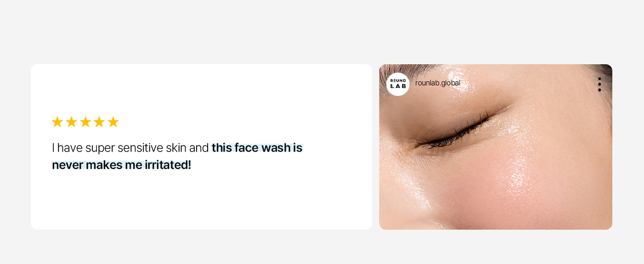Select the second yellow rating star
The height and width of the screenshot is (264, 644).
(71, 122)
